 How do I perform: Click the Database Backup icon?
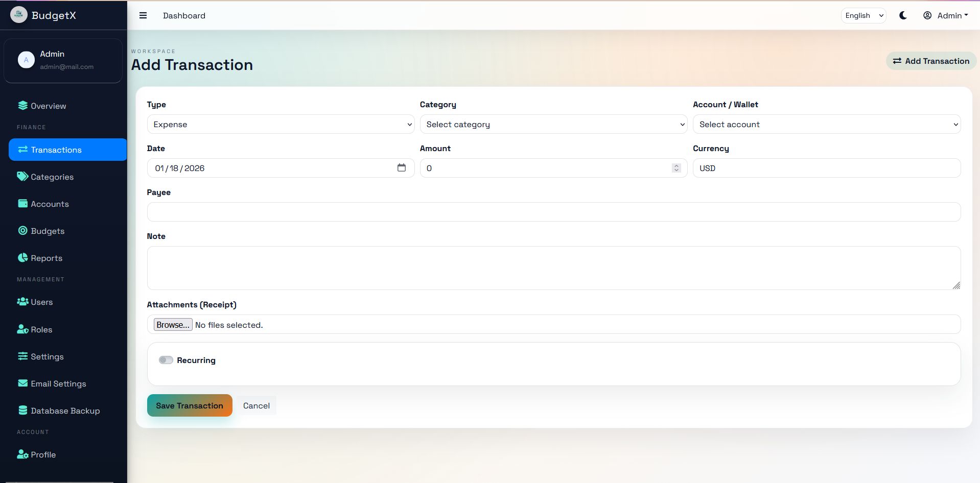pos(22,410)
